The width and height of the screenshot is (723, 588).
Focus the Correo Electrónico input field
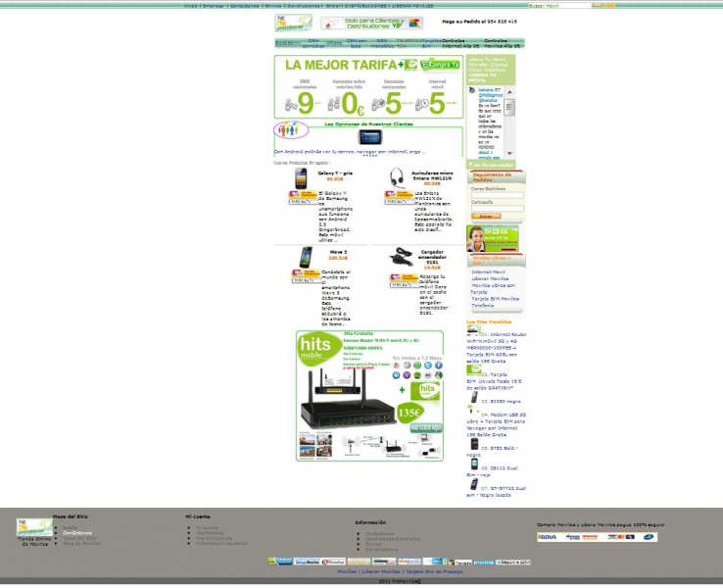497,196
